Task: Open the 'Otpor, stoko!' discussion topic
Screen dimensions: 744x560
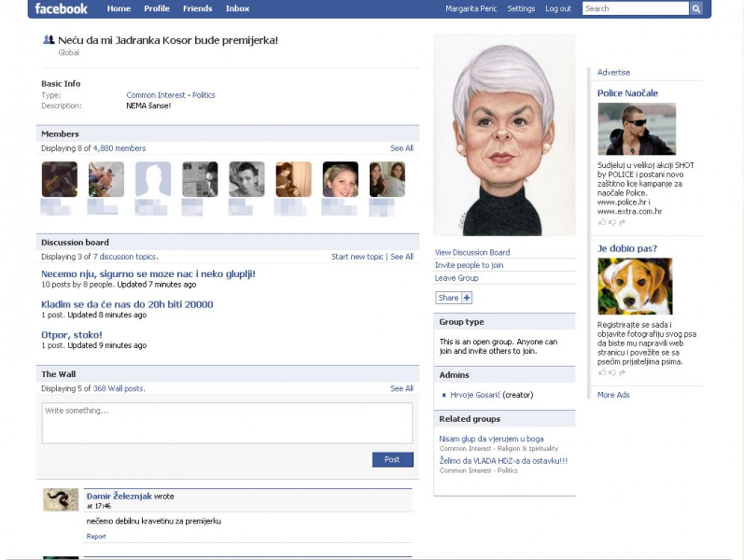Action: [72, 335]
